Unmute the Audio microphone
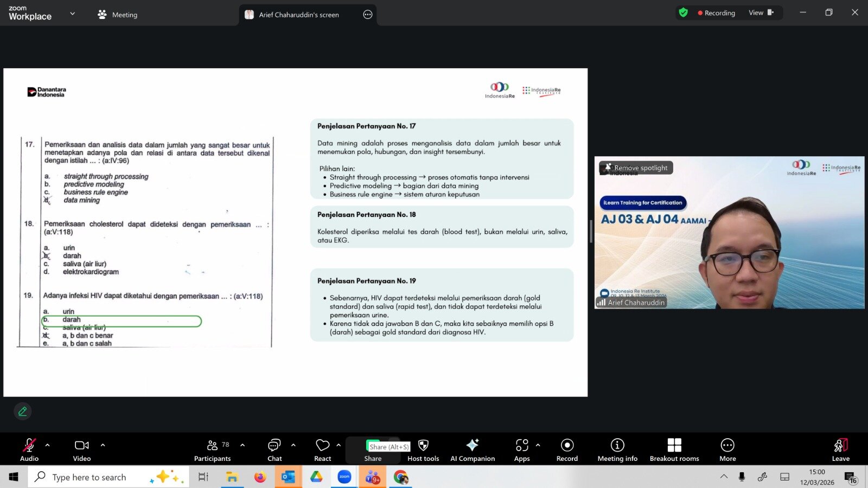This screenshot has height=488, width=868. pyautogui.click(x=29, y=450)
